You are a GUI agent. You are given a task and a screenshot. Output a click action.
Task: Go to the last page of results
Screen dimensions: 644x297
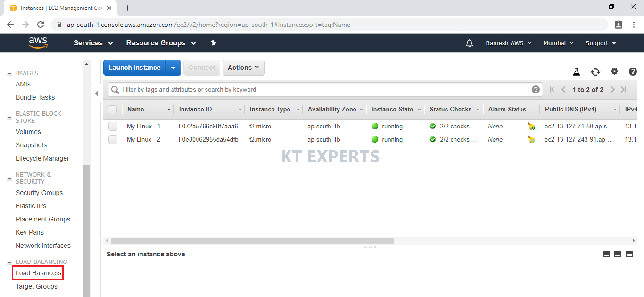[x=624, y=90]
